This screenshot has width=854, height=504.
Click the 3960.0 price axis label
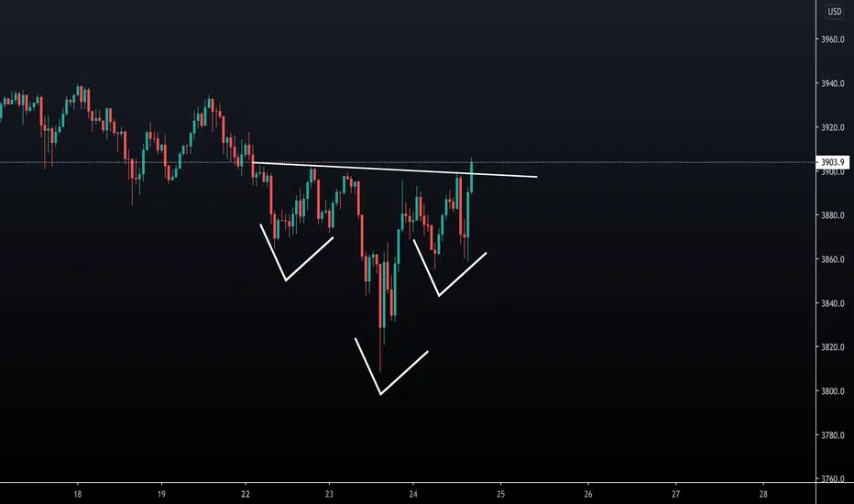click(833, 39)
